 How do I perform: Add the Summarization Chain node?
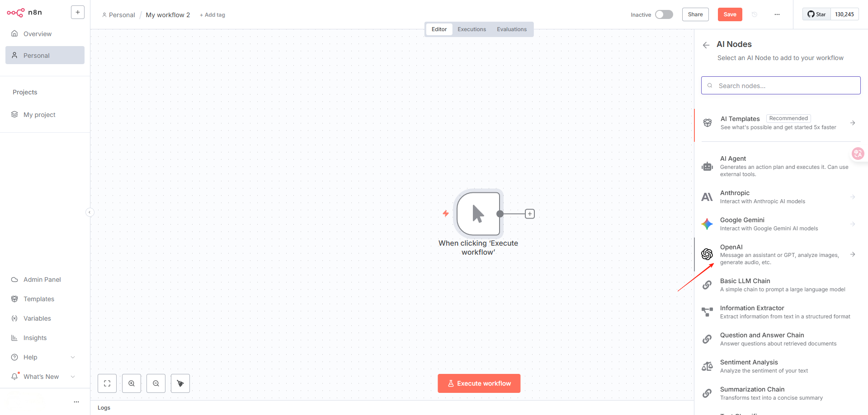[781, 393]
